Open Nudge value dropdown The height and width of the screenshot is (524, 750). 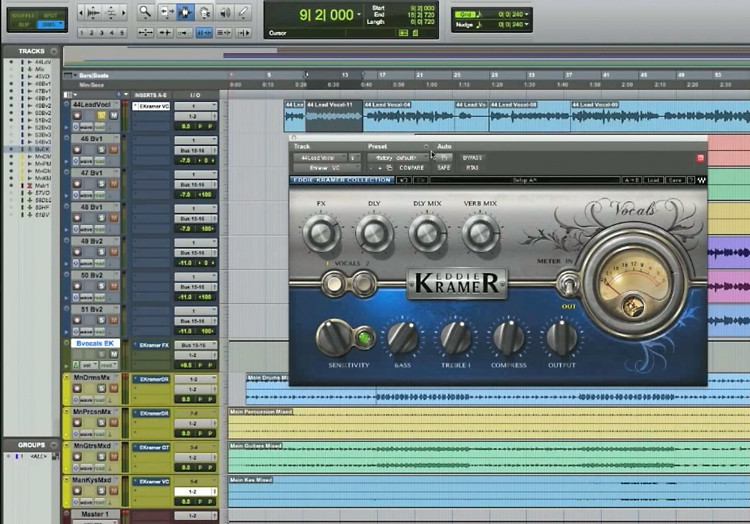pyautogui.click(x=527, y=24)
